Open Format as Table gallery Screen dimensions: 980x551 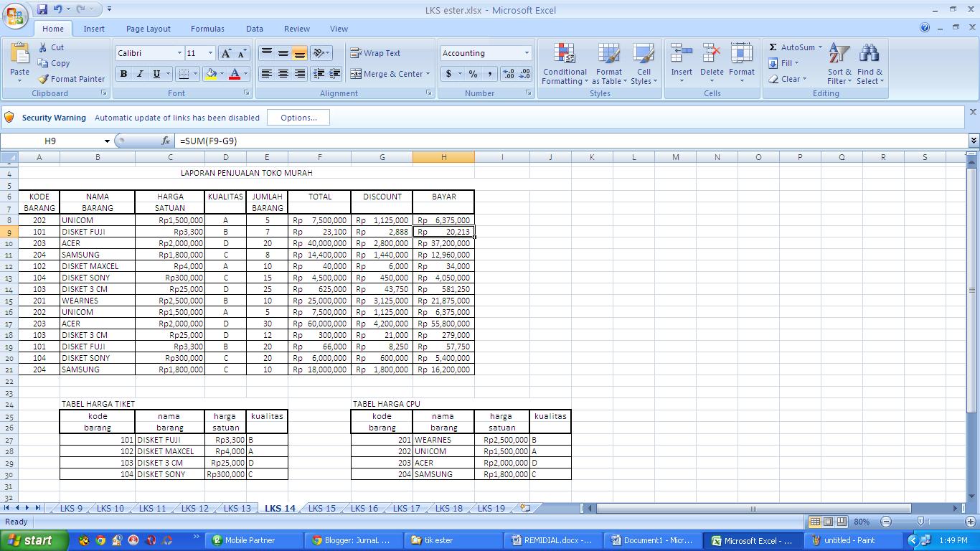click(608, 55)
